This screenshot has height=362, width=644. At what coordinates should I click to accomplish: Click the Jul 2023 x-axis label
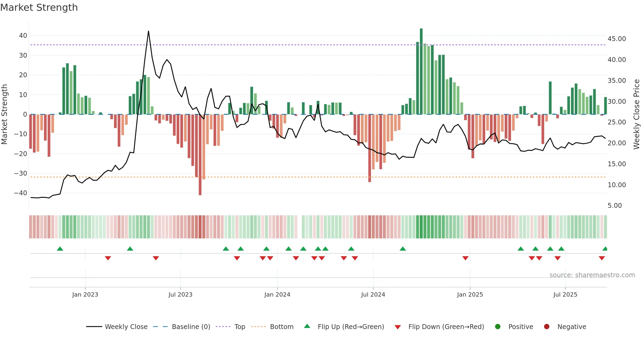coord(180,294)
